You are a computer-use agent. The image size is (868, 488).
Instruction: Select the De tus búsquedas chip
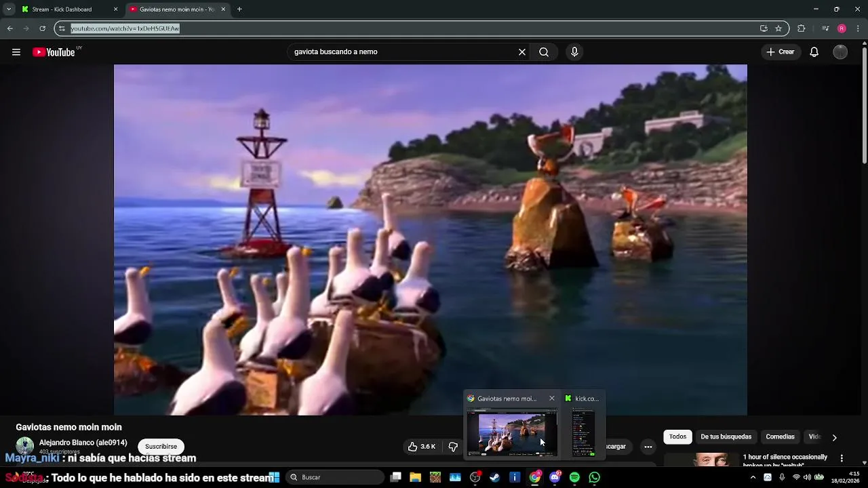pyautogui.click(x=726, y=437)
